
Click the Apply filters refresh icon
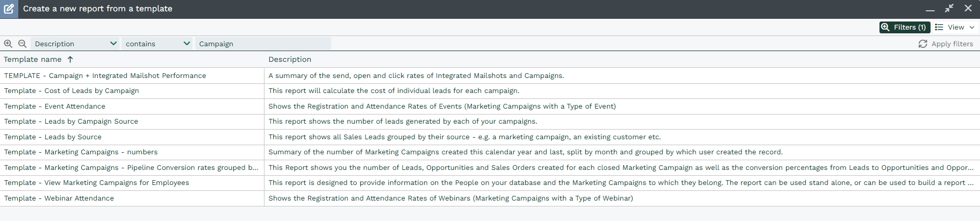[922, 44]
